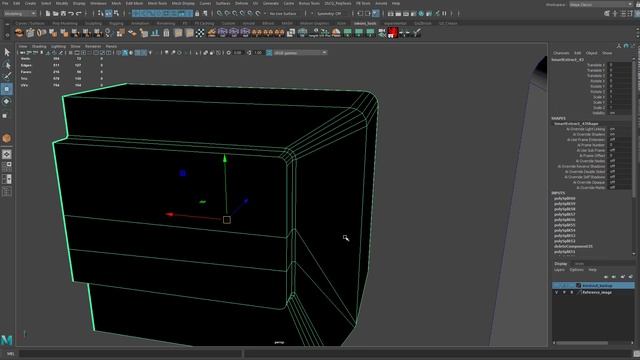Activate the Paint Selection tool
The width and height of the screenshot is (640, 360).
click(7, 76)
